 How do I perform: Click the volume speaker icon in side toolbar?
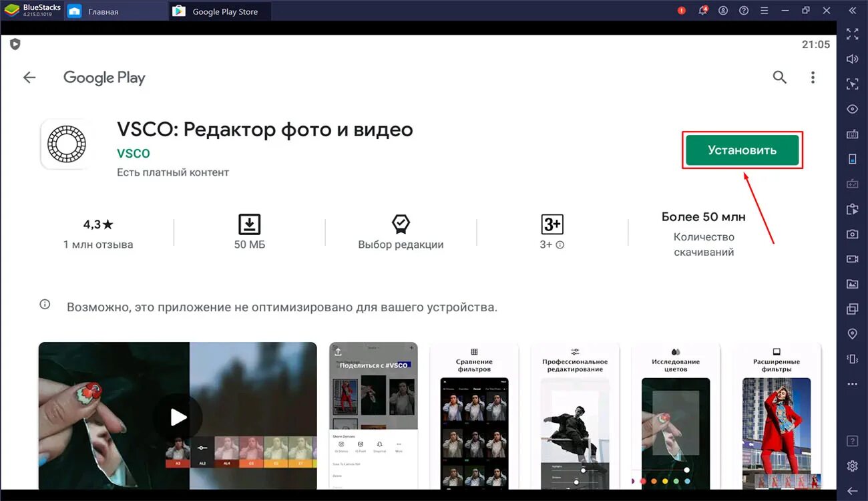[852, 59]
